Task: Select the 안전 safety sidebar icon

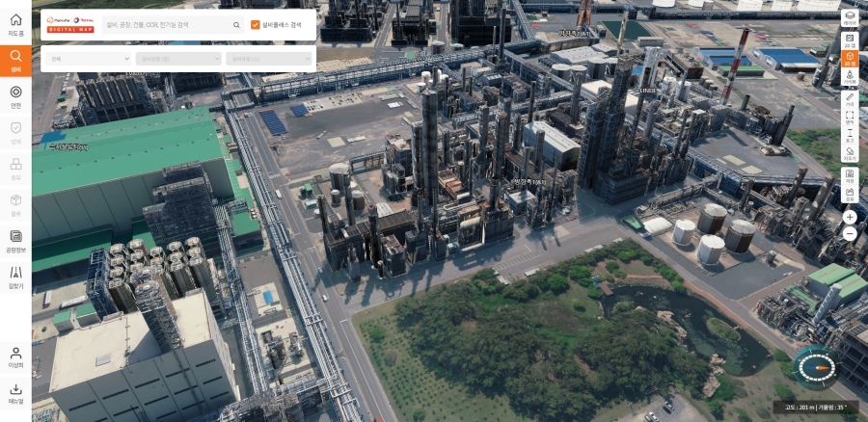Action: [15, 96]
